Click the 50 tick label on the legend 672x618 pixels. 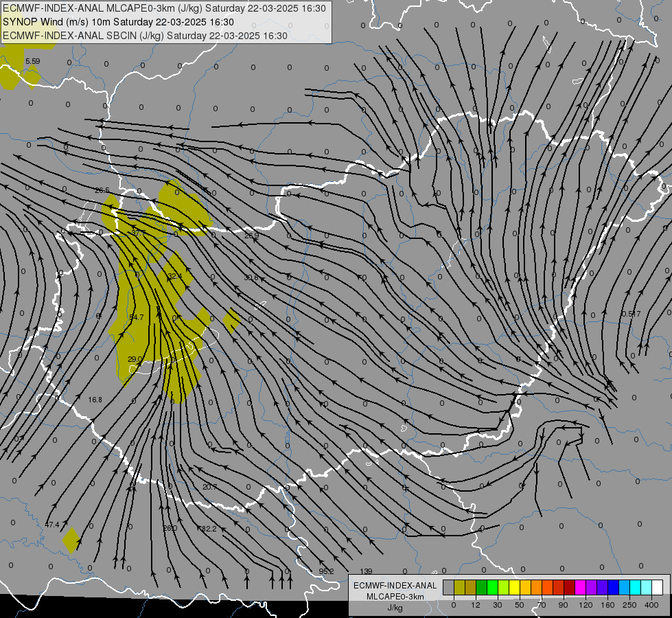[520, 605]
